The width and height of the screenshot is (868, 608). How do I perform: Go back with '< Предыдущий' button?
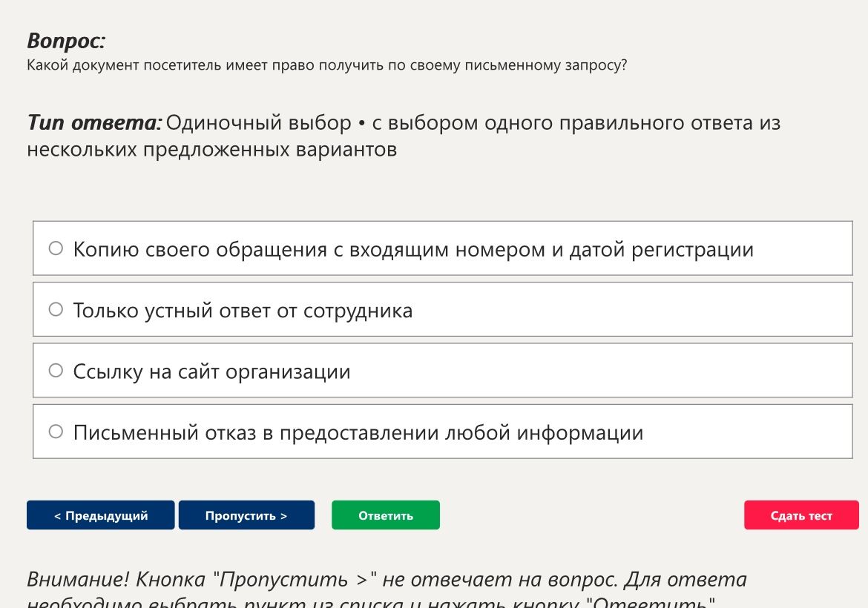coord(101,515)
